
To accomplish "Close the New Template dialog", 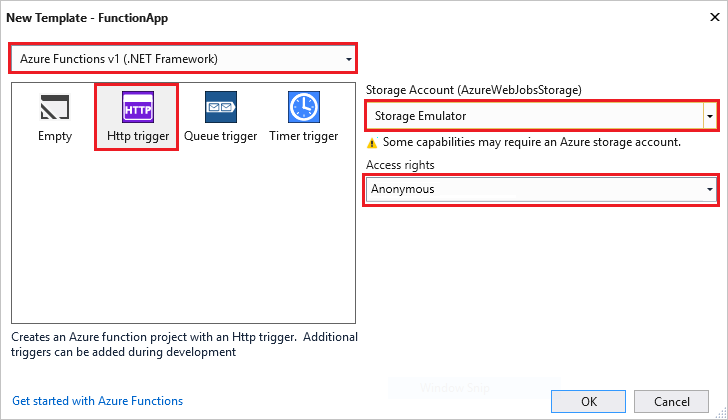I will pos(715,18).
